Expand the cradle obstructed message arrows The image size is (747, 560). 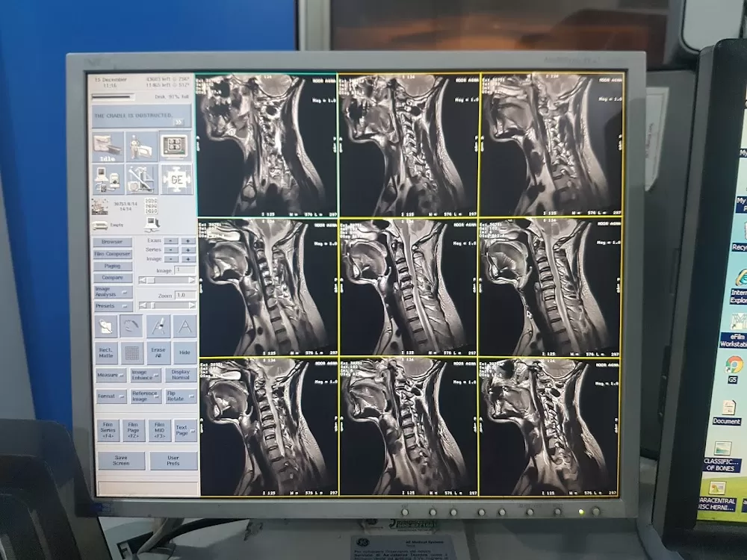pos(179,122)
